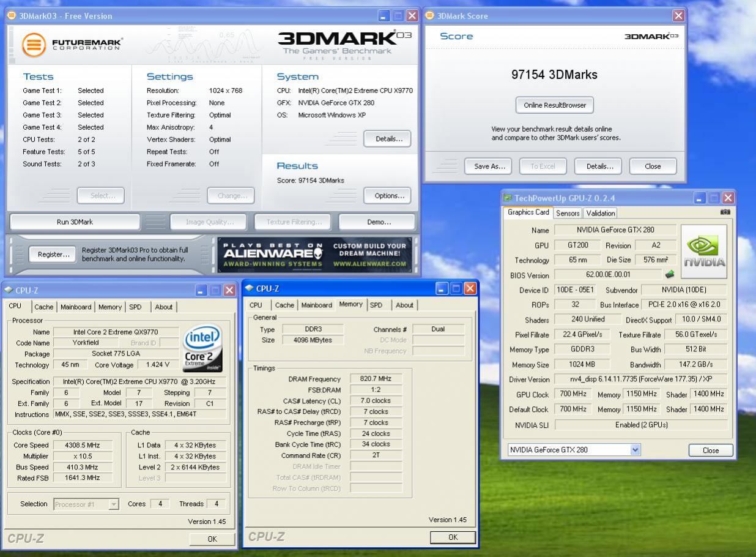Click Close button in GPU-Z

click(711, 450)
